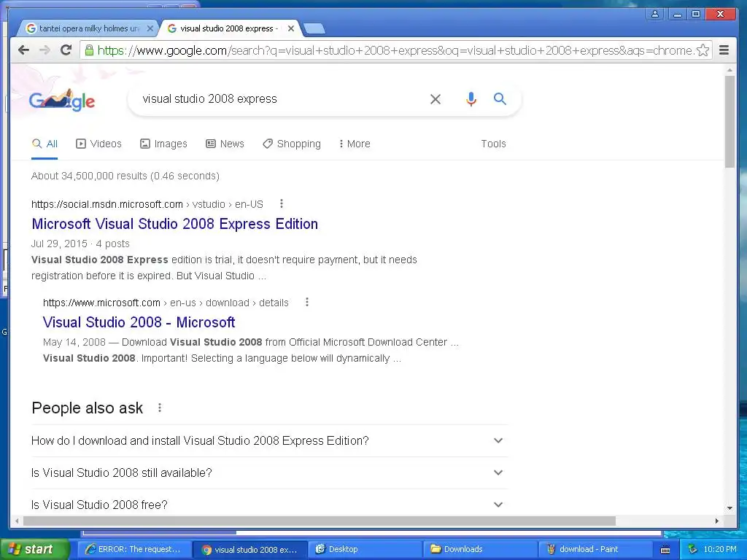Click the browser forward arrow

pos(44,50)
